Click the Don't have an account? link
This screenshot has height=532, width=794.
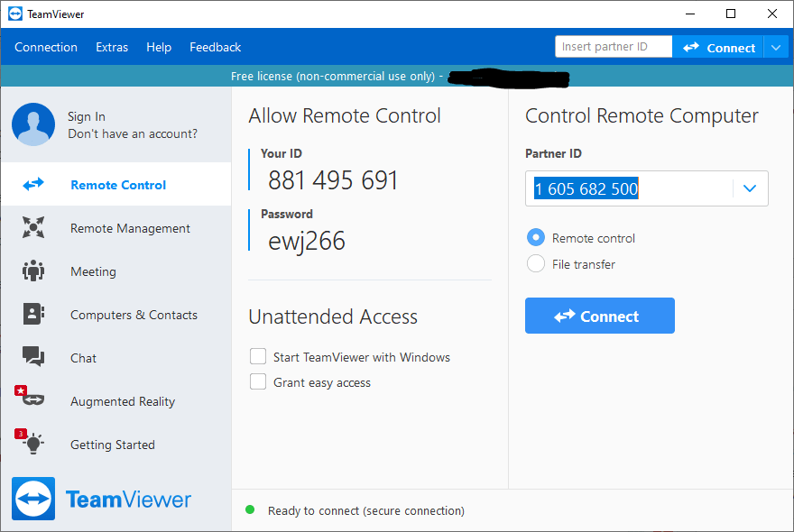(133, 133)
